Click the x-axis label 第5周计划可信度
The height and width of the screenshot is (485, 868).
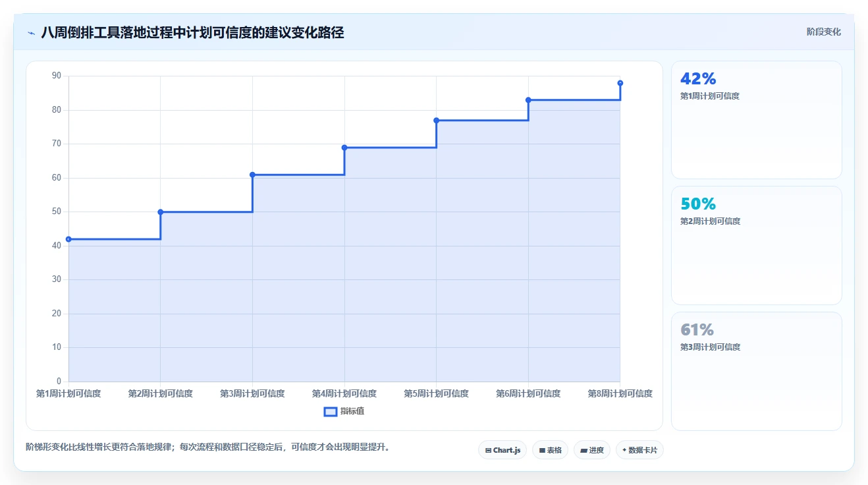coord(436,393)
